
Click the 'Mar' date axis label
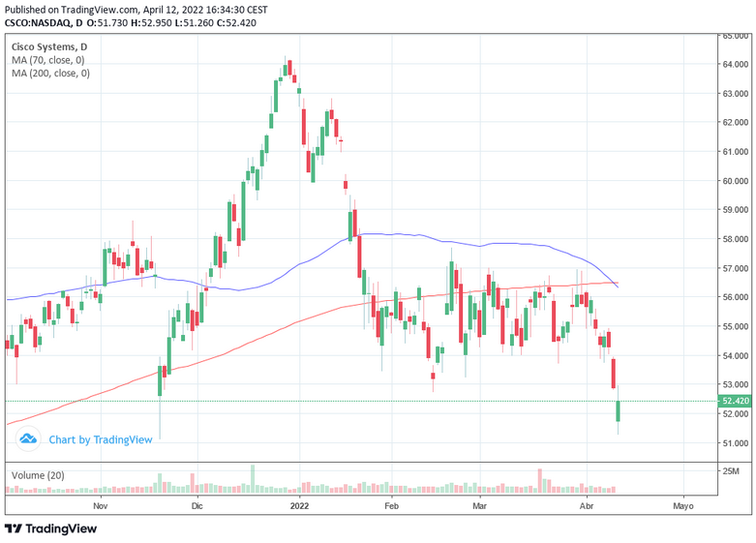click(x=480, y=506)
